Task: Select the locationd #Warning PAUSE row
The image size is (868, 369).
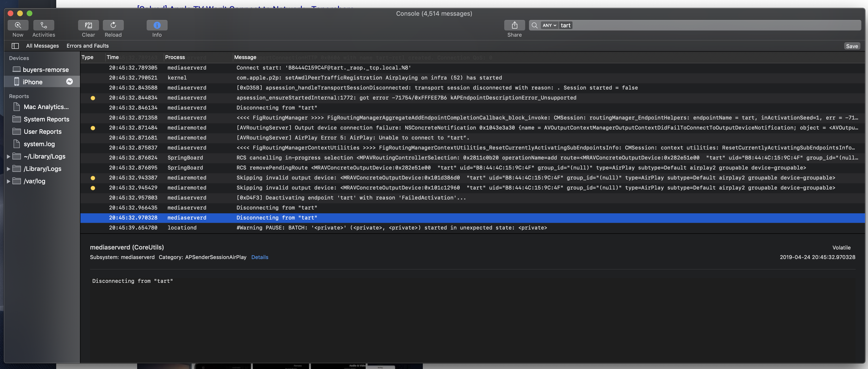Action: coord(472,228)
